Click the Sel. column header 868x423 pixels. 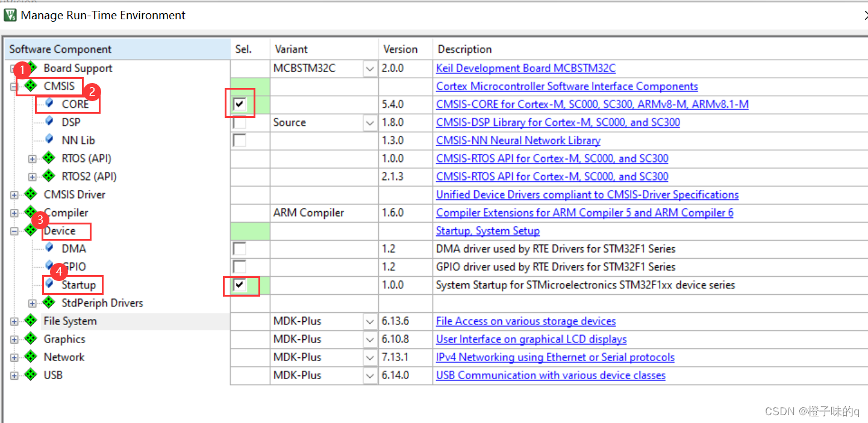(250, 49)
